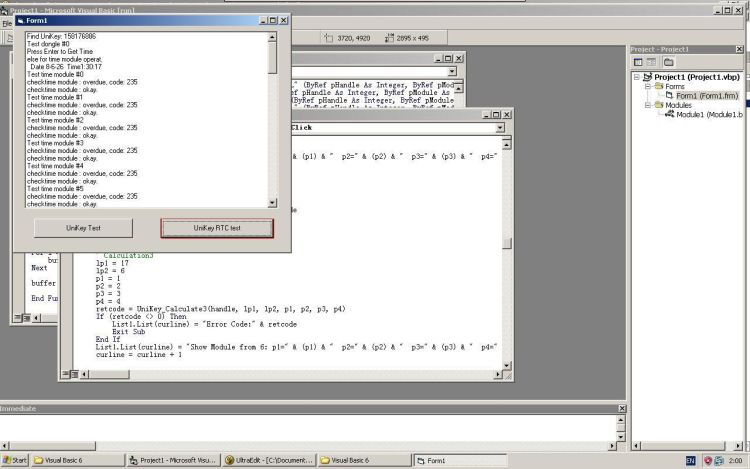Collapse the Forms folder node
Viewport: 750px width, 469px height.
pos(648,87)
